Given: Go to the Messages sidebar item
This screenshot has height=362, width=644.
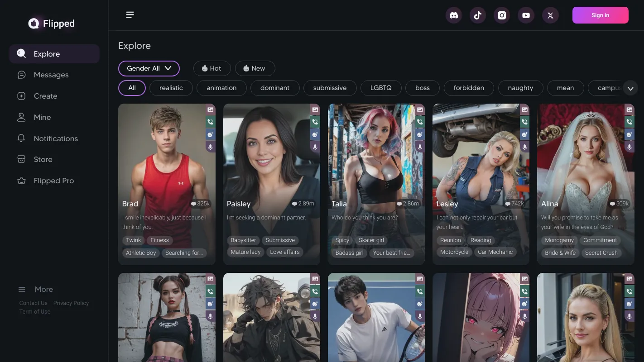Looking at the screenshot, I should (x=51, y=75).
